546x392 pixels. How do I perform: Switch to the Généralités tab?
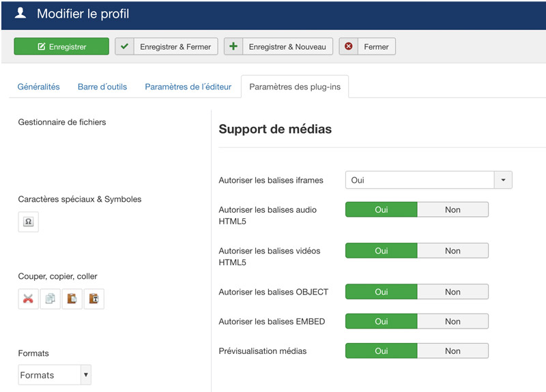coord(38,87)
